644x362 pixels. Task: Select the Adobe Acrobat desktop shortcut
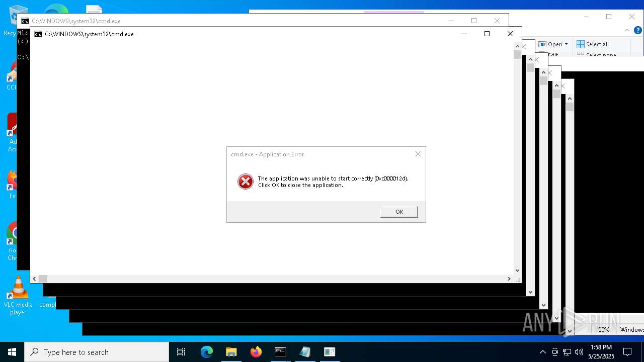click(x=12, y=132)
